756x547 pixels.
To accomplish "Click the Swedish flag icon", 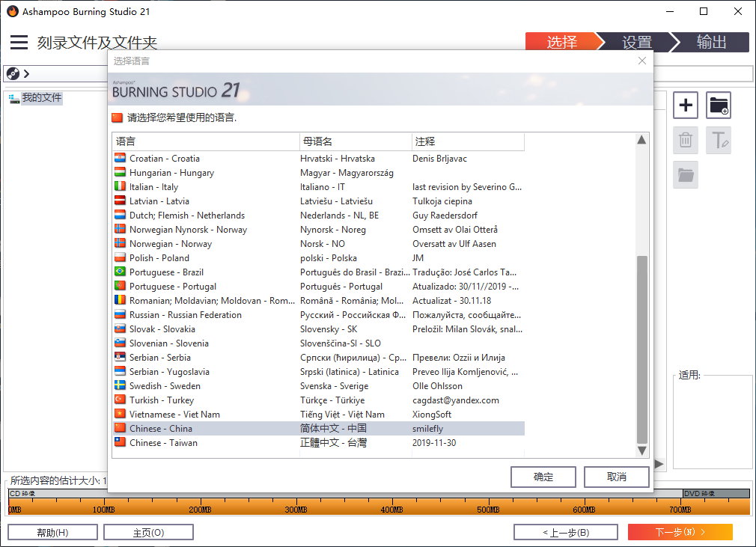I will pyautogui.click(x=120, y=385).
